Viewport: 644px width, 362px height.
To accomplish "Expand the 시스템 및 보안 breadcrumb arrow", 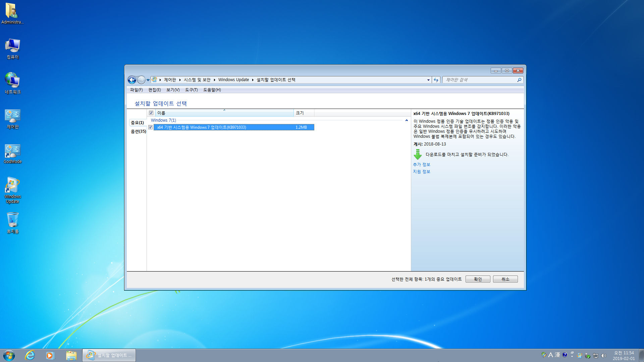I will (214, 80).
